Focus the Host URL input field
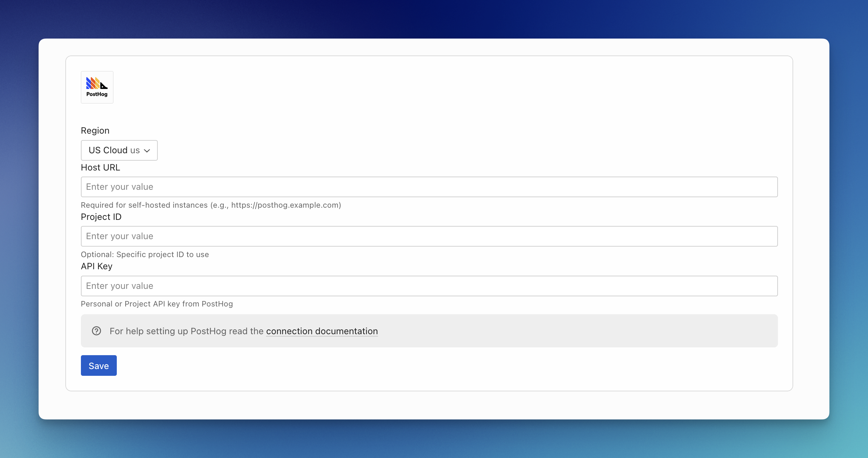Image resolution: width=868 pixels, height=458 pixels. point(429,187)
